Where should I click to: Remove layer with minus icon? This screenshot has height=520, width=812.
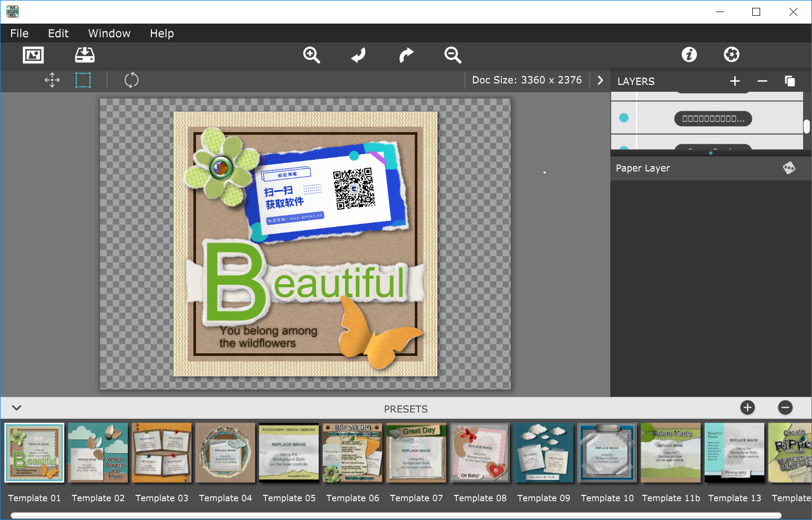[762, 81]
